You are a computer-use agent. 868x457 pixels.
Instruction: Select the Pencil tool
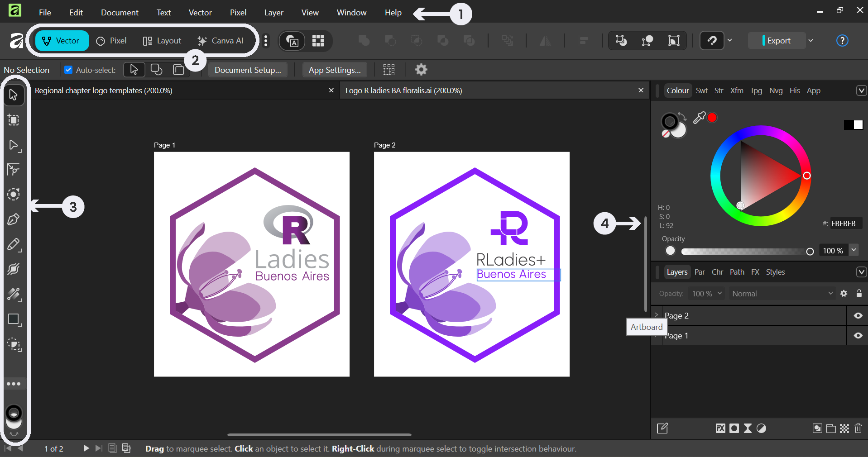(x=14, y=245)
